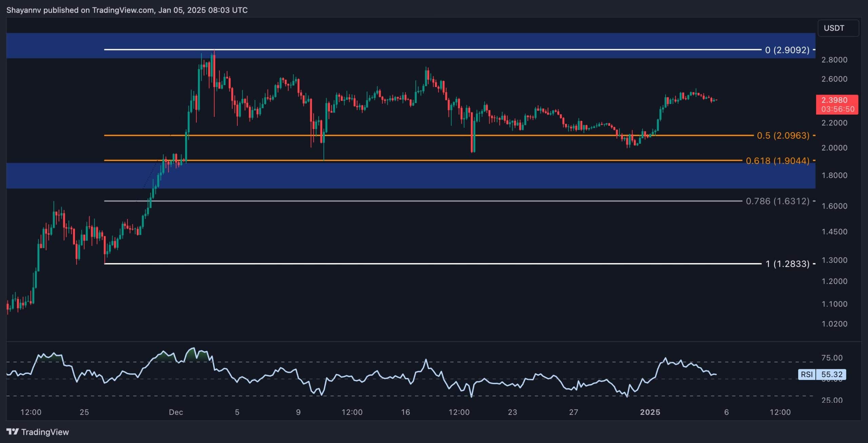Click the 25 date label on time axis
Screen dimensions: 868x443
[84, 412]
